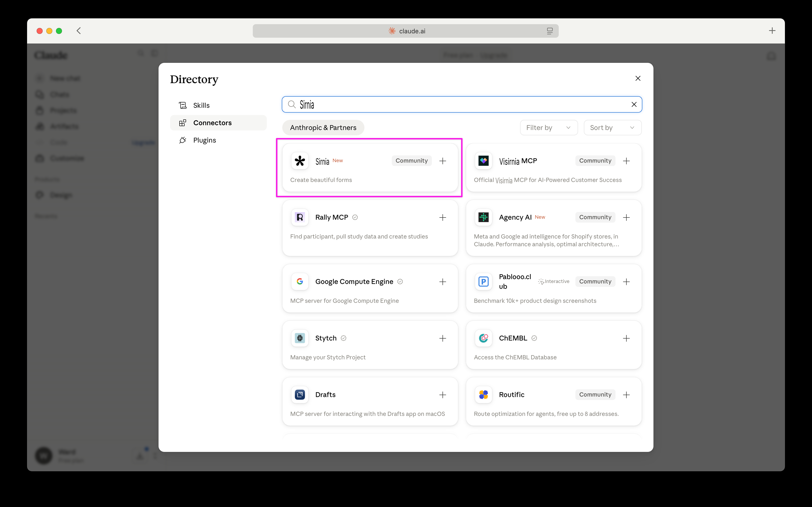Image resolution: width=812 pixels, height=507 pixels.
Task: Click the browser back arrow
Action: (79, 31)
